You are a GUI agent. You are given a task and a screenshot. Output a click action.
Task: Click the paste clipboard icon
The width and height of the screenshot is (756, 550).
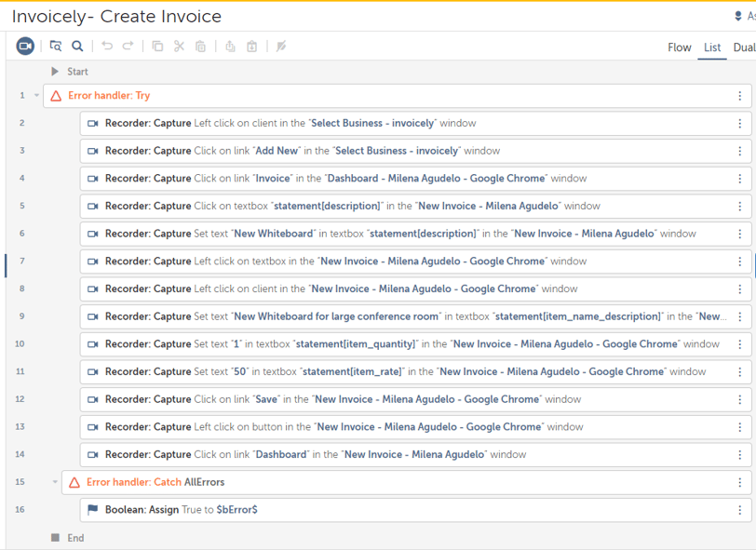[x=200, y=47]
